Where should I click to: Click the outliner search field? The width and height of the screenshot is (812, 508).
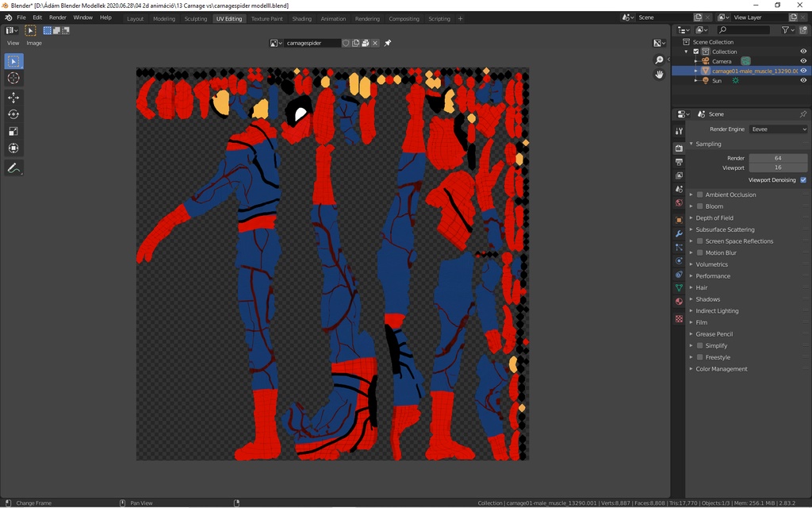click(x=745, y=29)
